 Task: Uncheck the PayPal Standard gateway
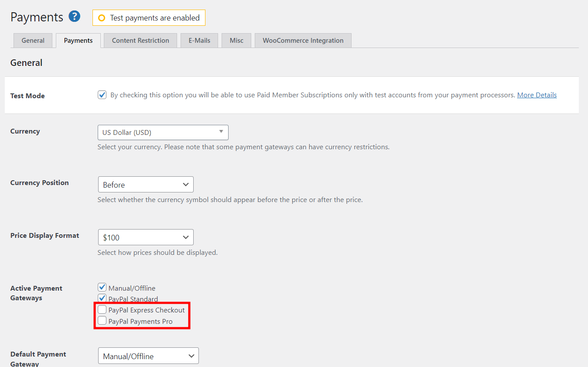click(x=102, y=298)
